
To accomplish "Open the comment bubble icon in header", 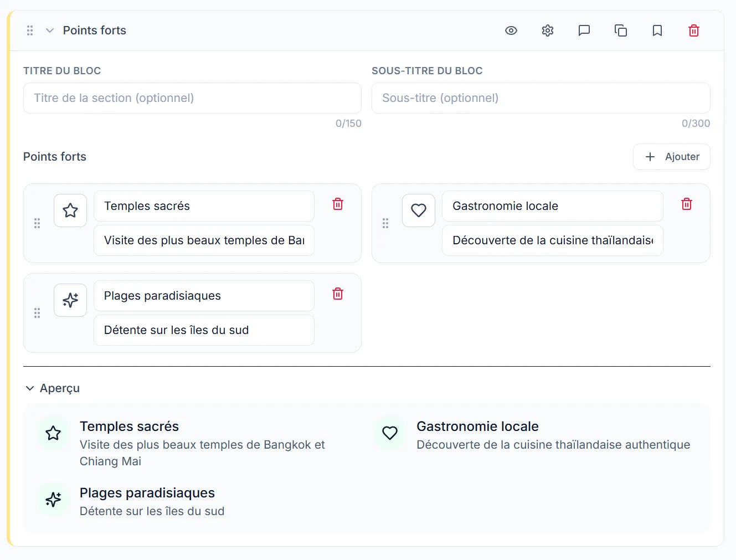I will coord(584,30).
